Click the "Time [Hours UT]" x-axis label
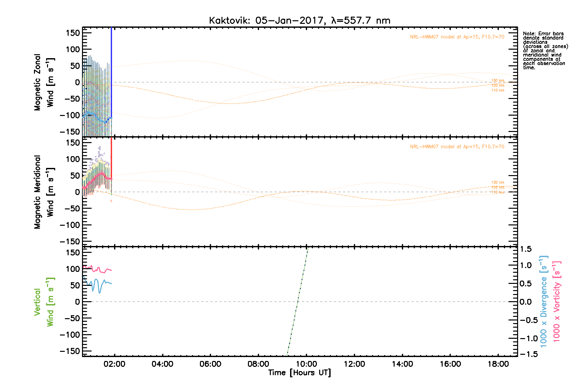 point(300,373)
